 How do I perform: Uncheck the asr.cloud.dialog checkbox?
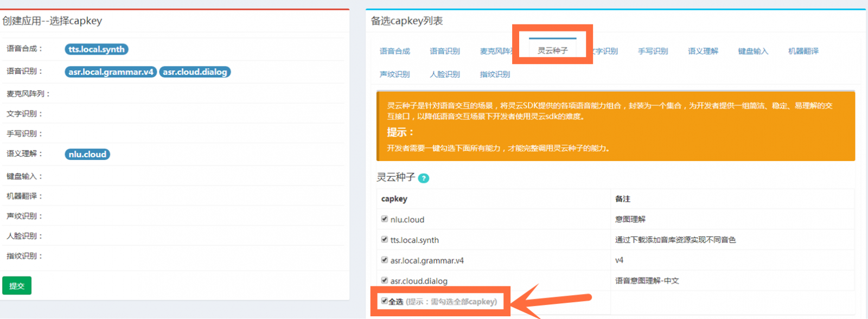pos(385,280)
